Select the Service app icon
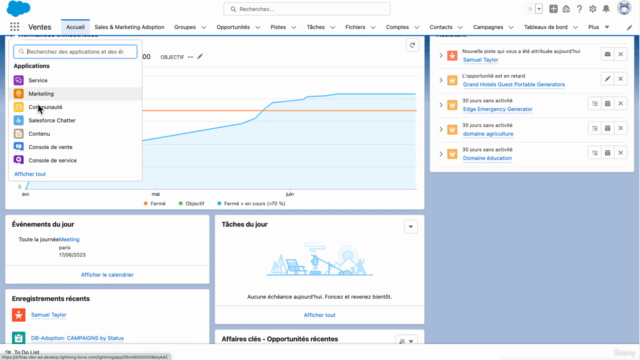 click(18, 80)
